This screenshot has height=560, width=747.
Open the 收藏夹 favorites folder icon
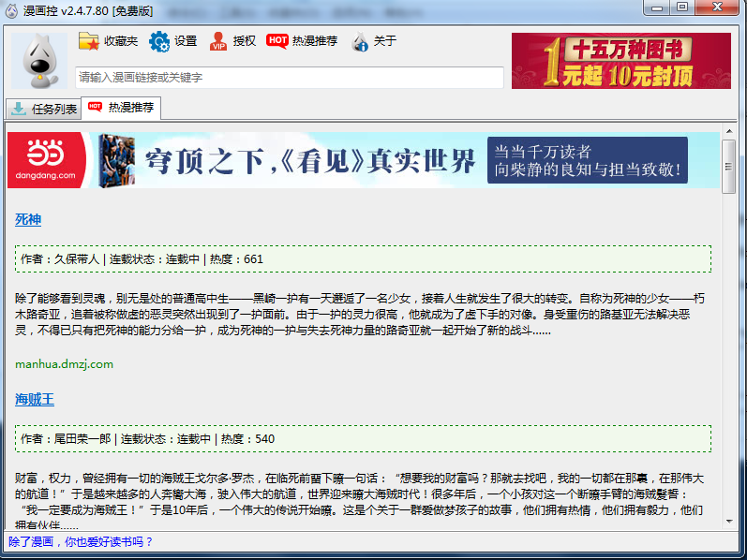coord(89,41)
